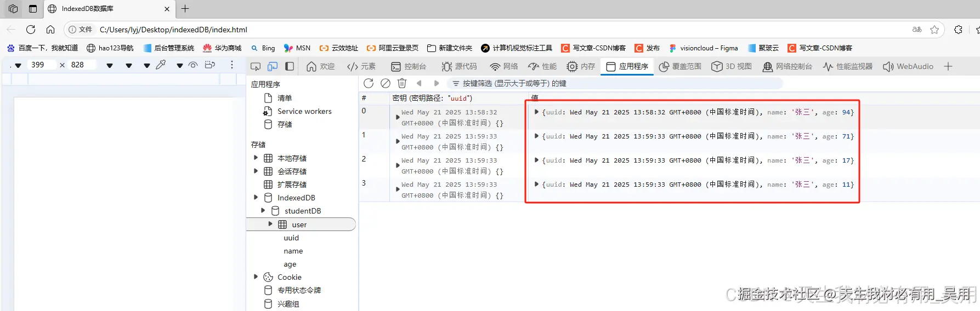This screenshot has height=311, width=980.
Task: Open the Bing bookmark
Action: tap(263, 48)
